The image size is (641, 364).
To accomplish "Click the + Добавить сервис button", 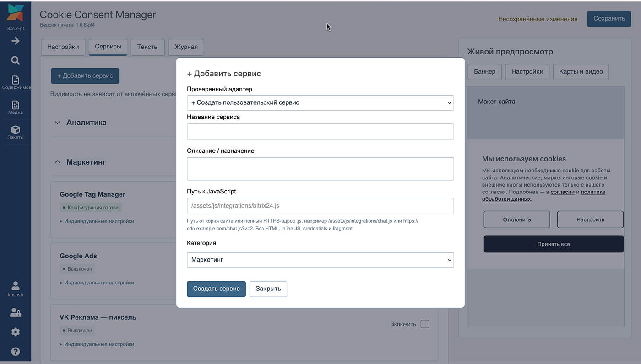I will coord(85,76).
